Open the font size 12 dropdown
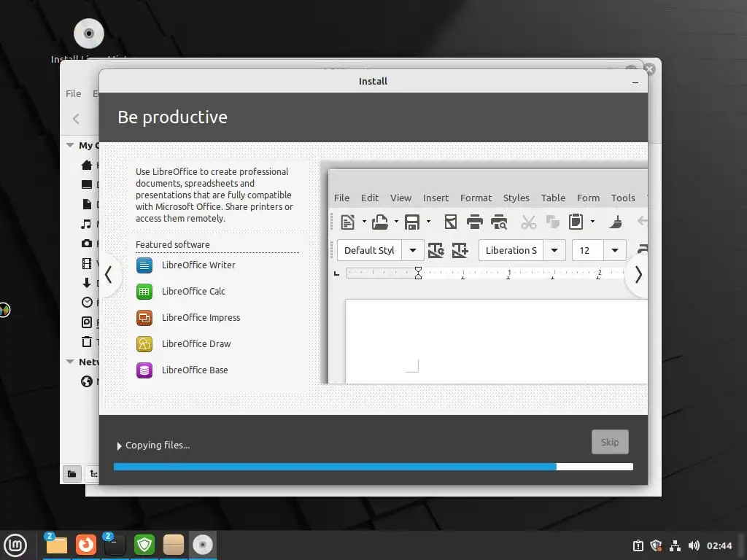747x560 pixels. click(x=614, y=251)
